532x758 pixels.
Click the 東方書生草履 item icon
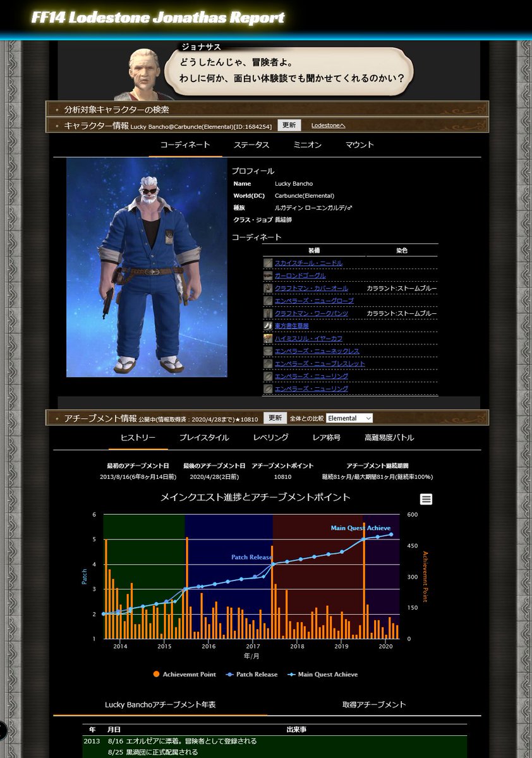tap(268, 326)
